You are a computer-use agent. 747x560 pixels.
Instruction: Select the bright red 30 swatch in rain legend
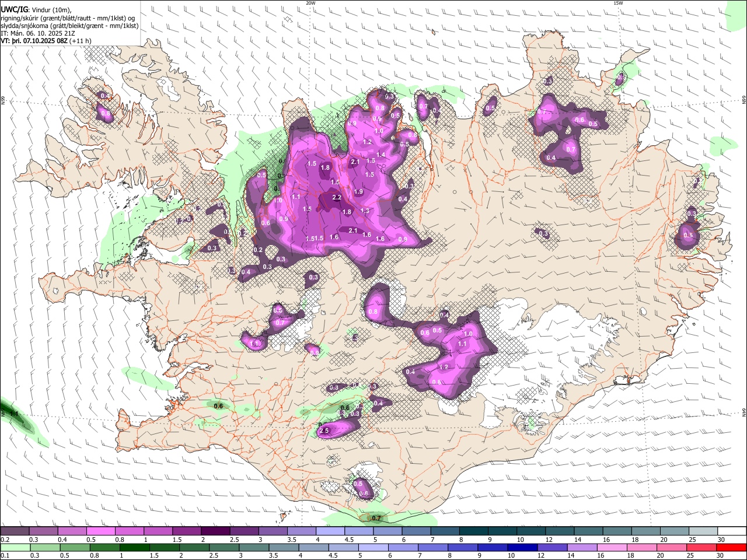pos(731,547)
